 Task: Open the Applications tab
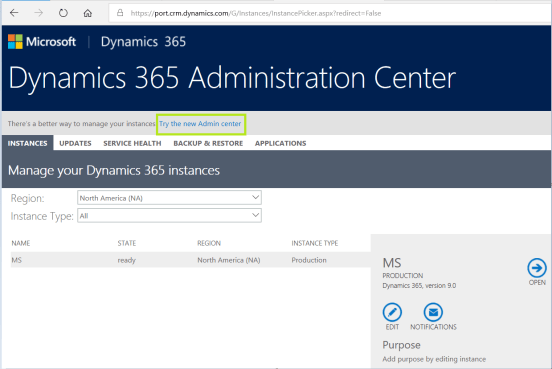(x=281, y=143)
